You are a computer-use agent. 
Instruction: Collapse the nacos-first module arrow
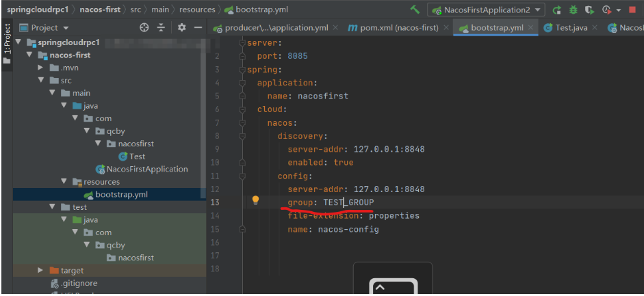pos(29,55)
